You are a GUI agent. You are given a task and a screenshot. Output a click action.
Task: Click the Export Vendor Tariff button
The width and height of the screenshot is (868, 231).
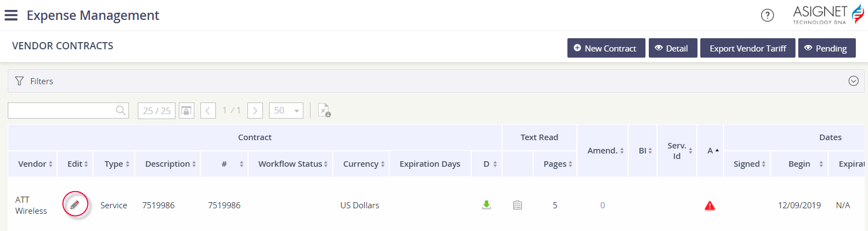[x=748, y=48]
